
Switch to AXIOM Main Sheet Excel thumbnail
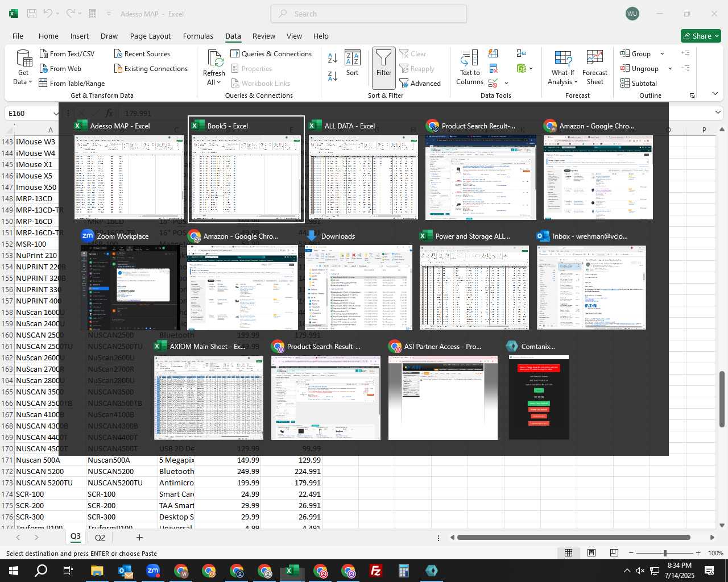click(208, 390)
